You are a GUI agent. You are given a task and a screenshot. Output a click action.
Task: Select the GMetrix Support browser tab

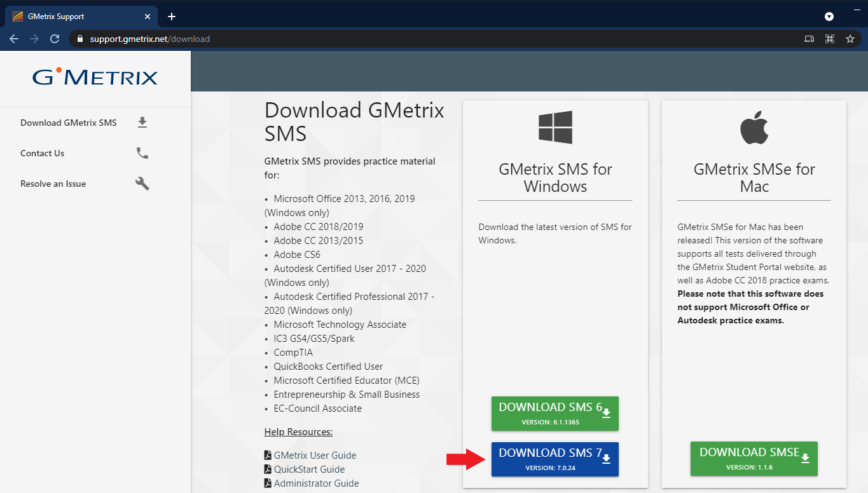[80, 17]
